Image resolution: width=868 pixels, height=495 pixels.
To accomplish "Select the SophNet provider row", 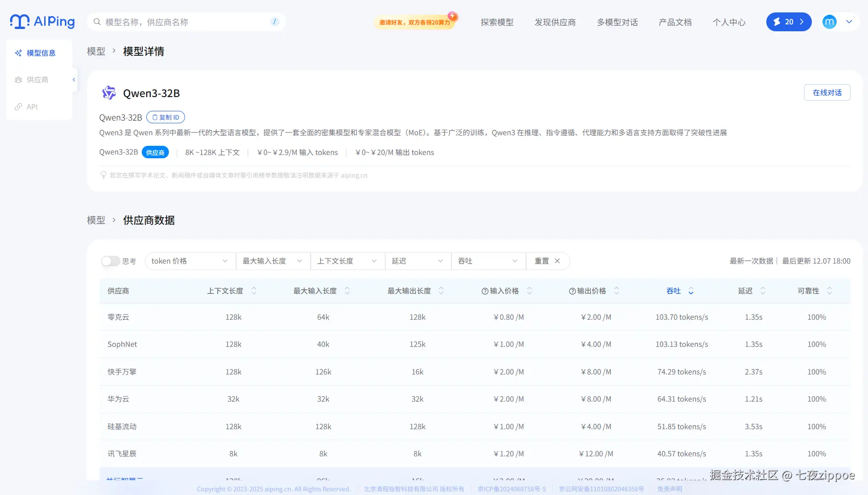I will click(475, 344).
